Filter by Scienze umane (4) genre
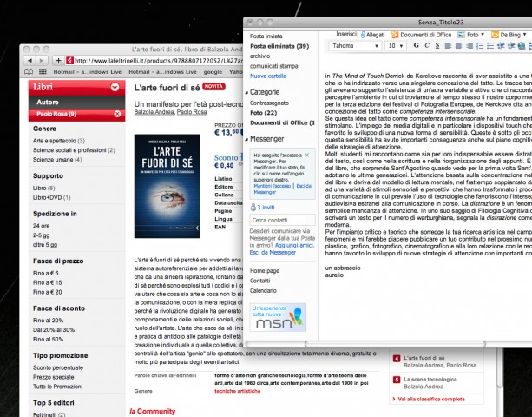Image resolution: width=532 pixels, height=417 pixels. (x=57, y=159)
